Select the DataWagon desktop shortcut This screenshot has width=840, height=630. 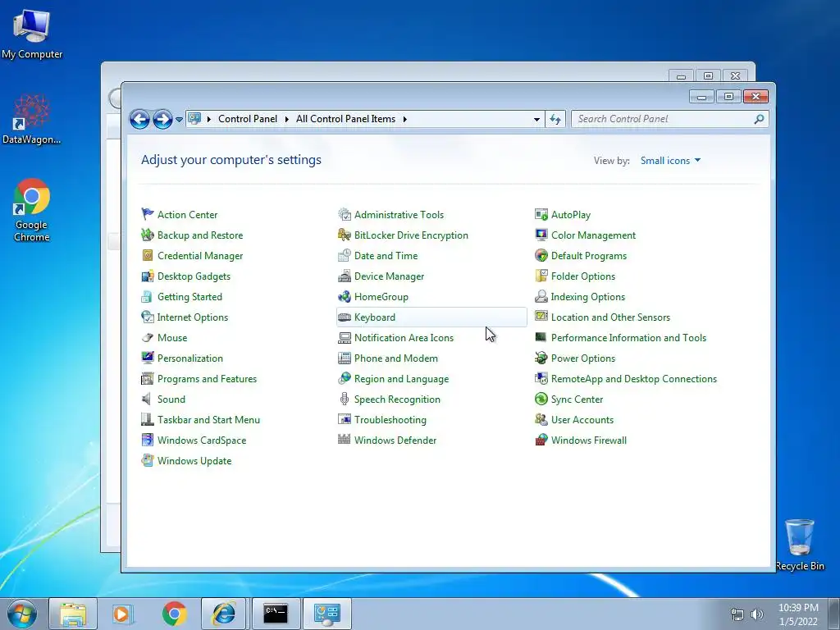click(x=32, y=119)
